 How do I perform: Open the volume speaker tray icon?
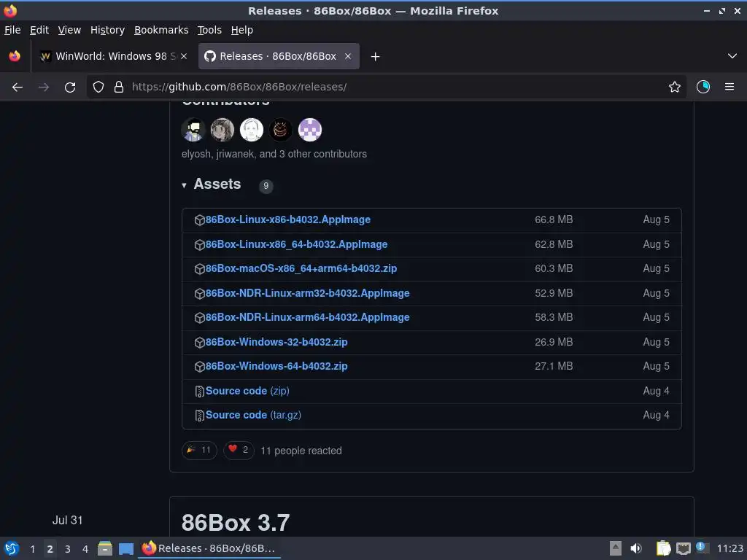[x=636, y=548]
